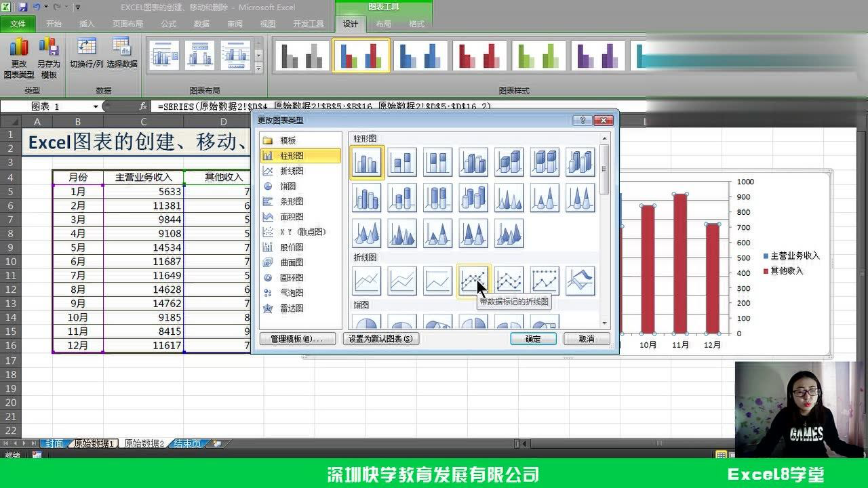868x488 pixels.
Task: Click 设置为默认图表 button
Action: (380, 339)
